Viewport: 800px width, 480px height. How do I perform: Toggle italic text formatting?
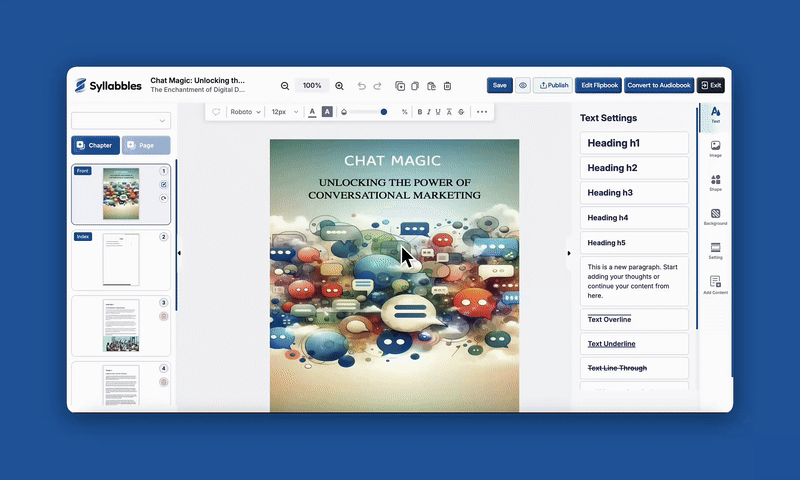tap(430, 112)
